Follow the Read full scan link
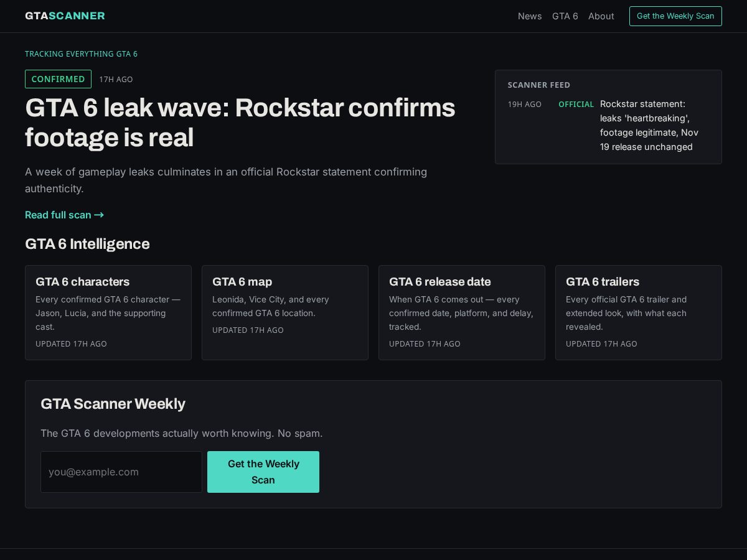 (64, 215)
